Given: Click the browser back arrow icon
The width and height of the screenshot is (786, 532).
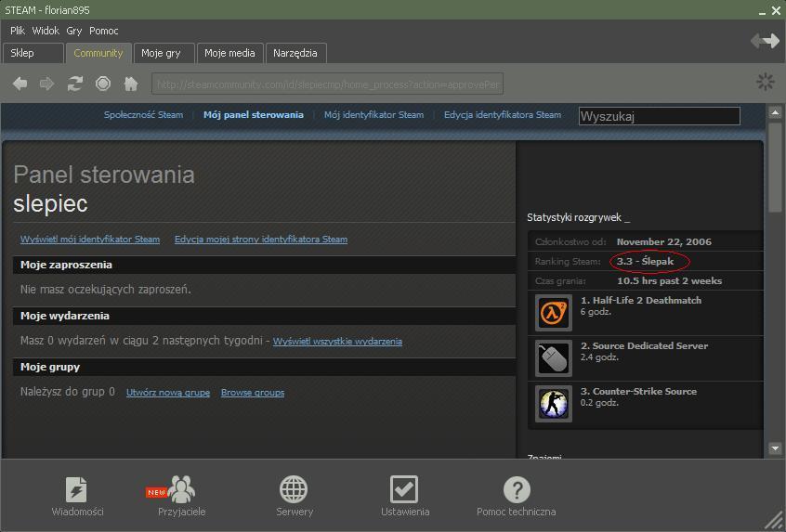Looking at the screenshot, I should click(20, 84).
